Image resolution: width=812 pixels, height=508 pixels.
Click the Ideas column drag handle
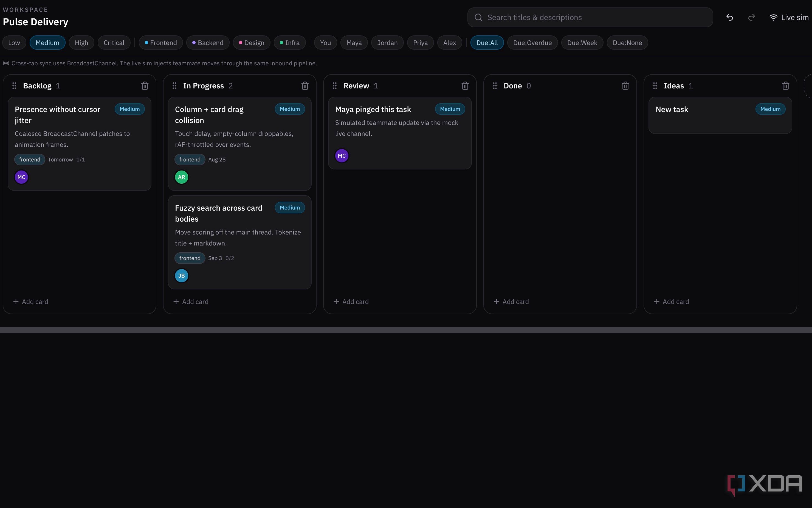(x=655, y=86)
